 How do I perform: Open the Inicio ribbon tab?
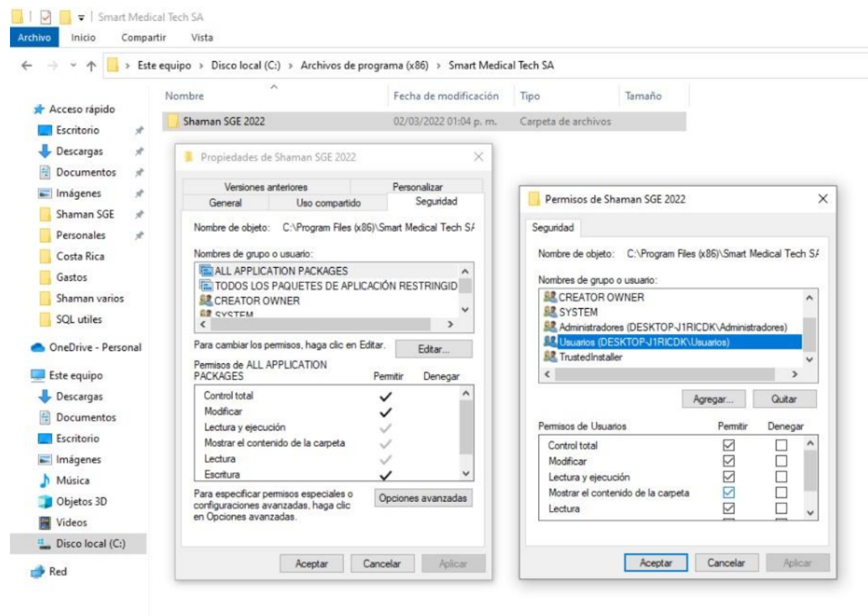pos(83,38)
